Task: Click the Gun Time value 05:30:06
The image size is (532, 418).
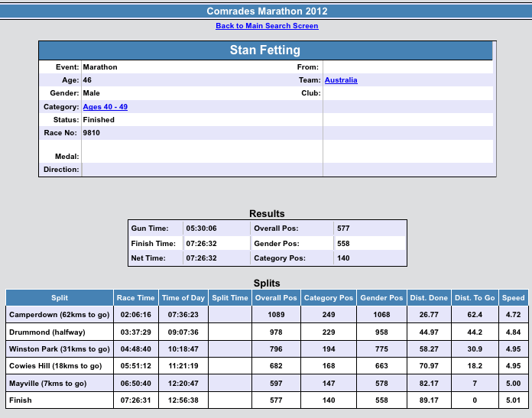Action: pos(202,228)
